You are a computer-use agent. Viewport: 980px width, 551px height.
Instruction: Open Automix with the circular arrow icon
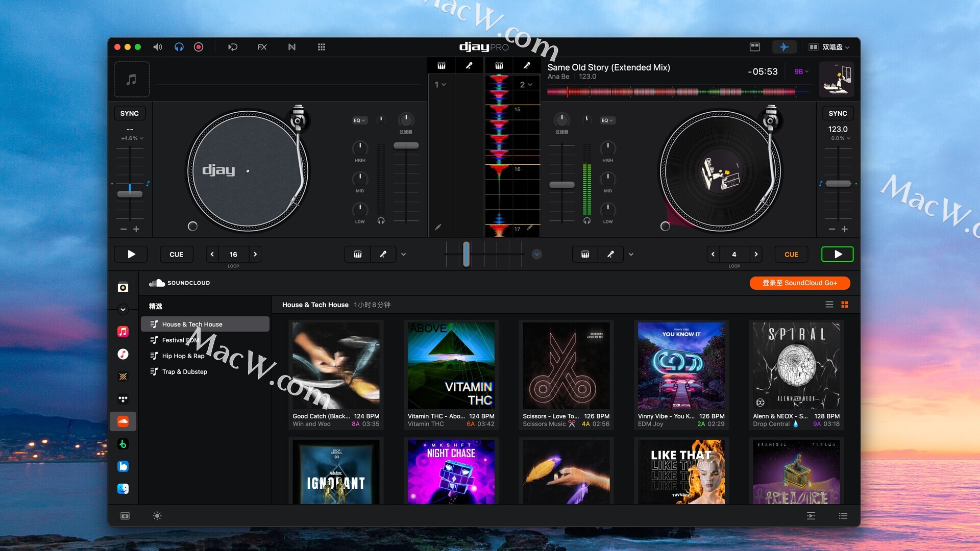tap(233, 47)
